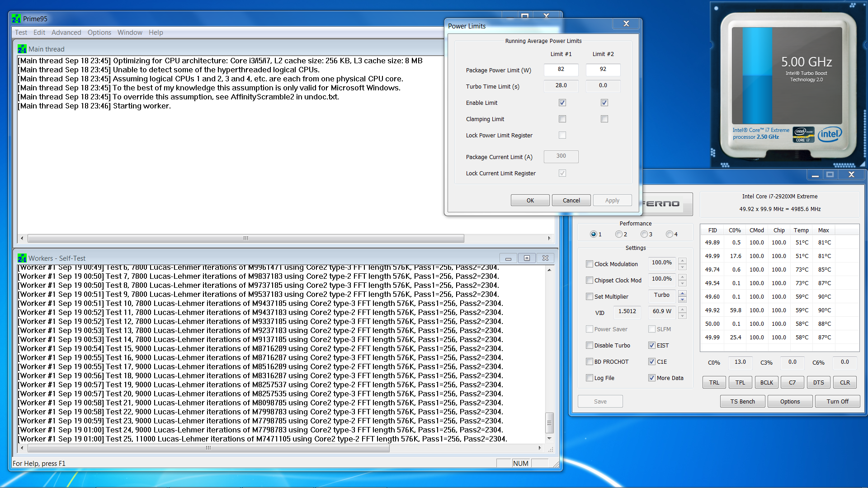Image resolution: width=868 pixels, height=488 pixels.
Task: Select performance profile 3
Action: 644,234
